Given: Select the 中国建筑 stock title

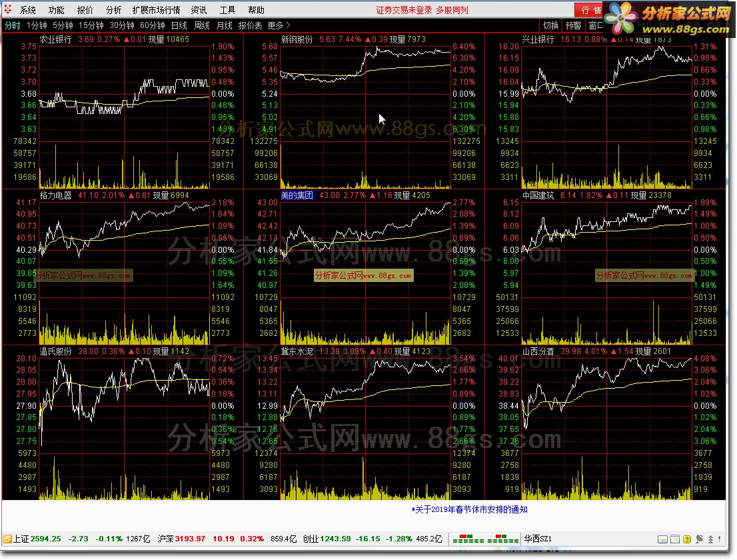Looking at the screenshot, I should pyautogui.click(x=538, y=195).
